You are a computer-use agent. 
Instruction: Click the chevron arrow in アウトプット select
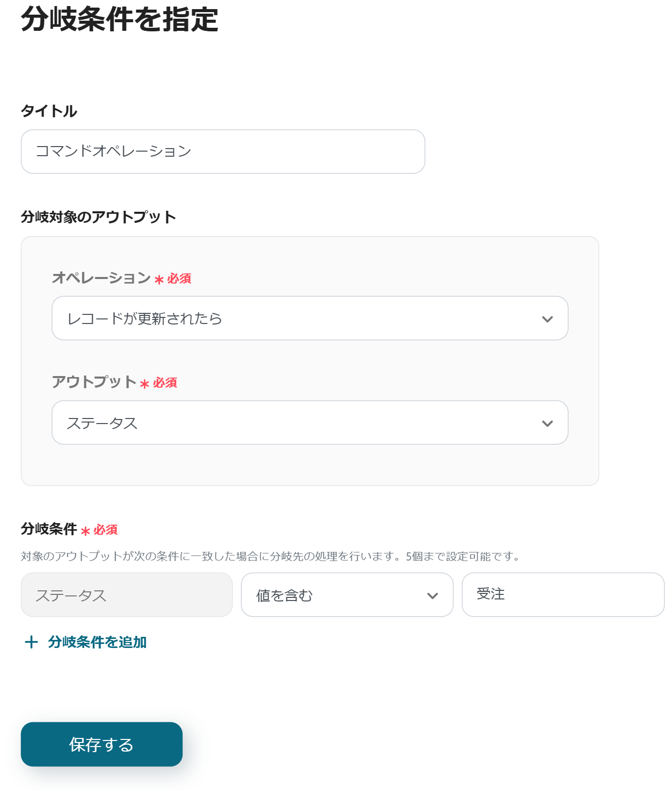(547, 424)
